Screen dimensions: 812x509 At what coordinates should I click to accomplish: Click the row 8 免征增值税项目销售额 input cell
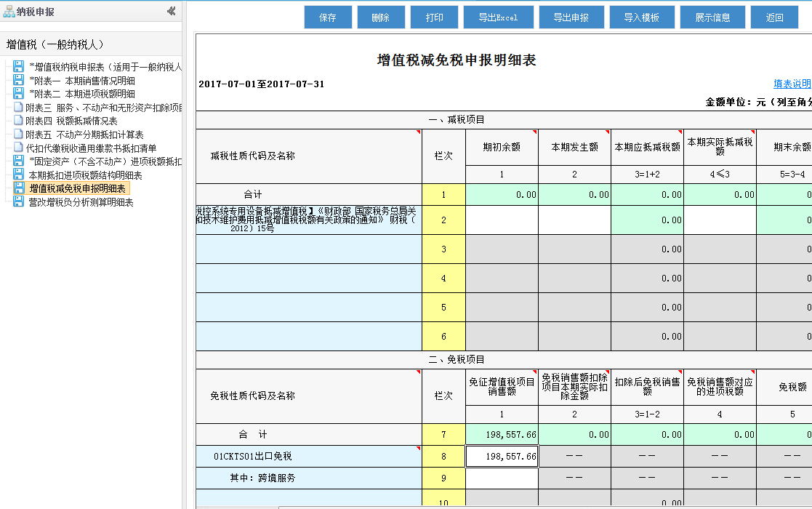point(502,457)
